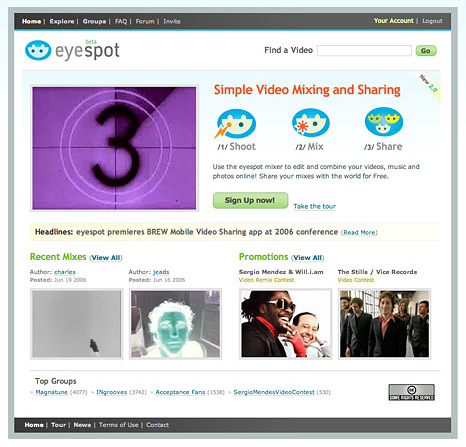Click the Top Groups heading
Image resolution: width=466 pixels, height=447 pixels.
click(56, 381)
